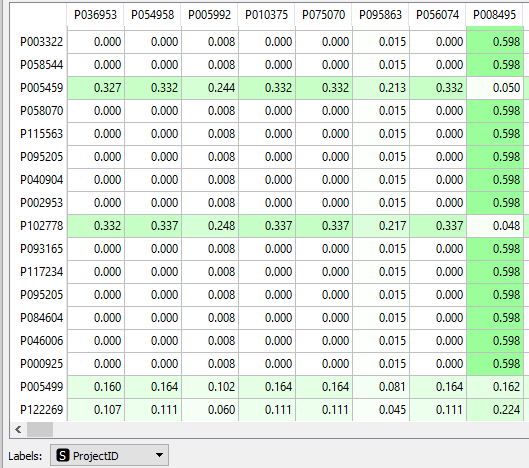Select row header P102778
The image size is (529, 468).
pyautogui.click(x=39, y=226)
